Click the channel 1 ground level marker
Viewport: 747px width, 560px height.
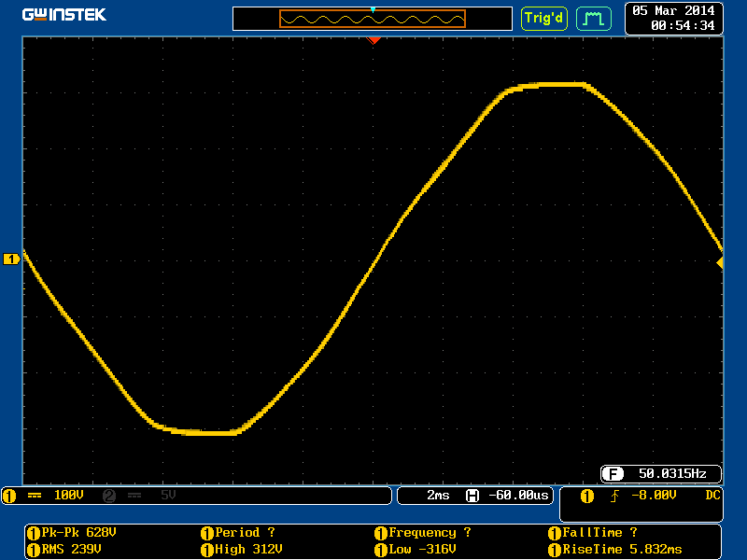pos(11,259)
